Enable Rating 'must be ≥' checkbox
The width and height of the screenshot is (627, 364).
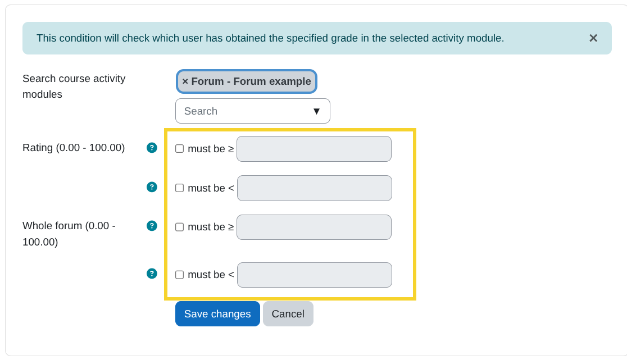click(x=180, y=149)
